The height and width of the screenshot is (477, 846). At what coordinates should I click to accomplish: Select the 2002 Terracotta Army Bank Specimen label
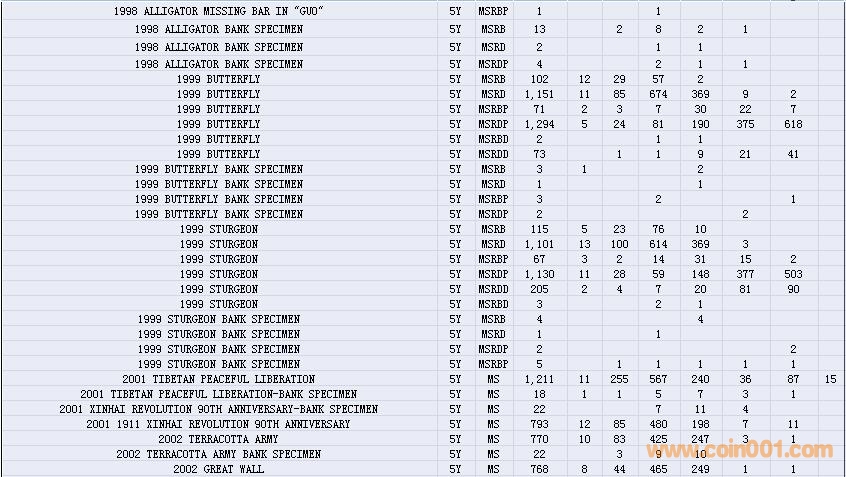[x=218, y=454]
